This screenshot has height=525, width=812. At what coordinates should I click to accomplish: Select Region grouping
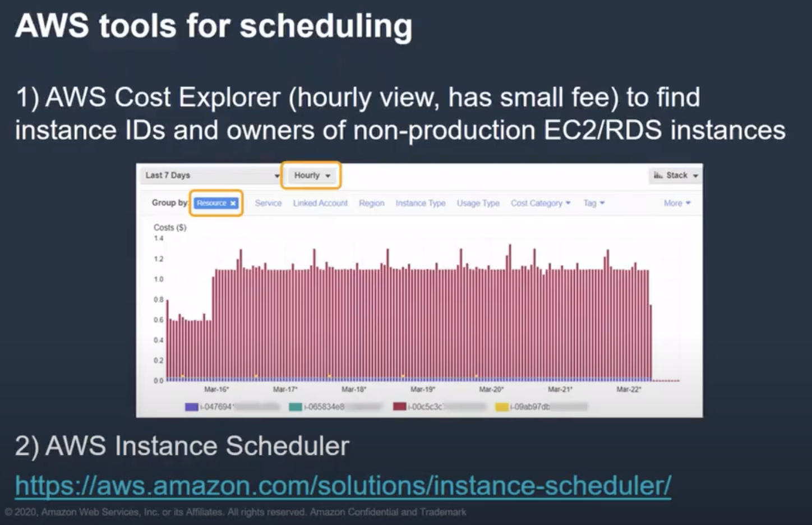click(372, 203)
